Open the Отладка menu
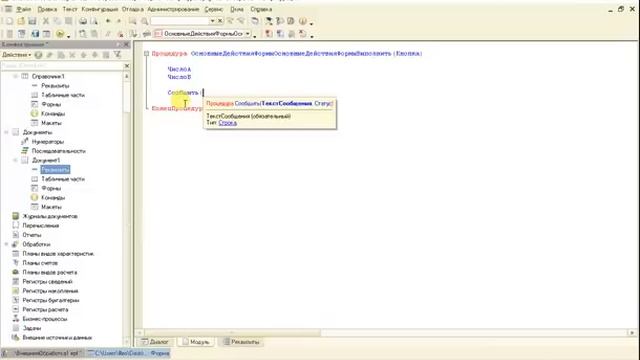 point(133,9)
